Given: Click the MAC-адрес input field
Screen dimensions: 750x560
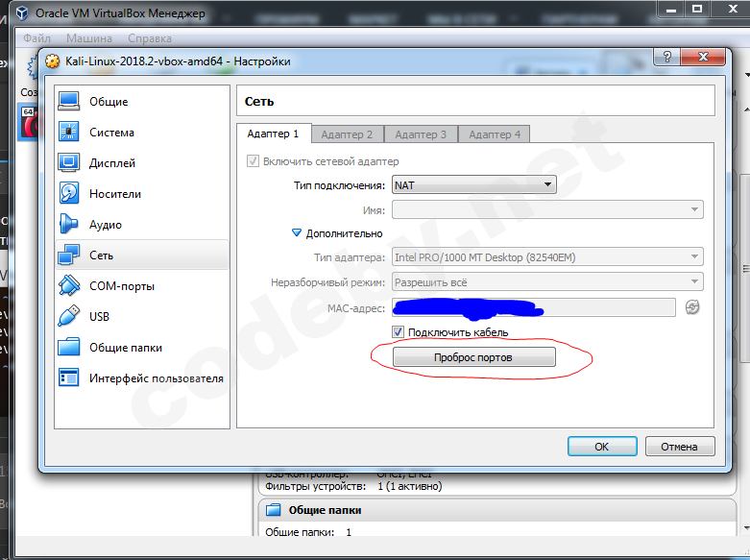Looking at the screenshot, I should [x=534, y=306].
